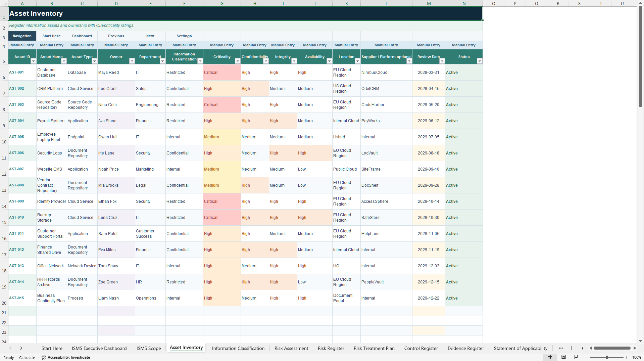Open the Status column filter dropdown

(480, 61)
